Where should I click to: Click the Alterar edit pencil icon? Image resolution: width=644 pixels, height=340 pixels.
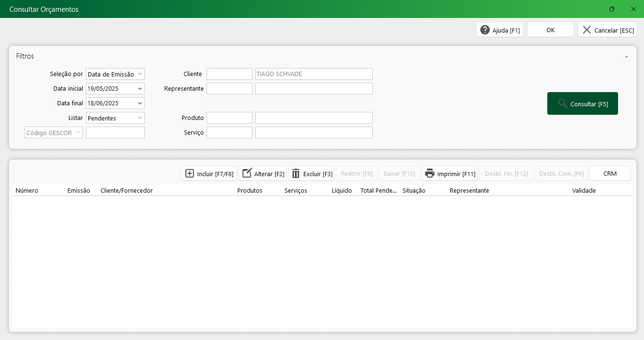[247, 174]
